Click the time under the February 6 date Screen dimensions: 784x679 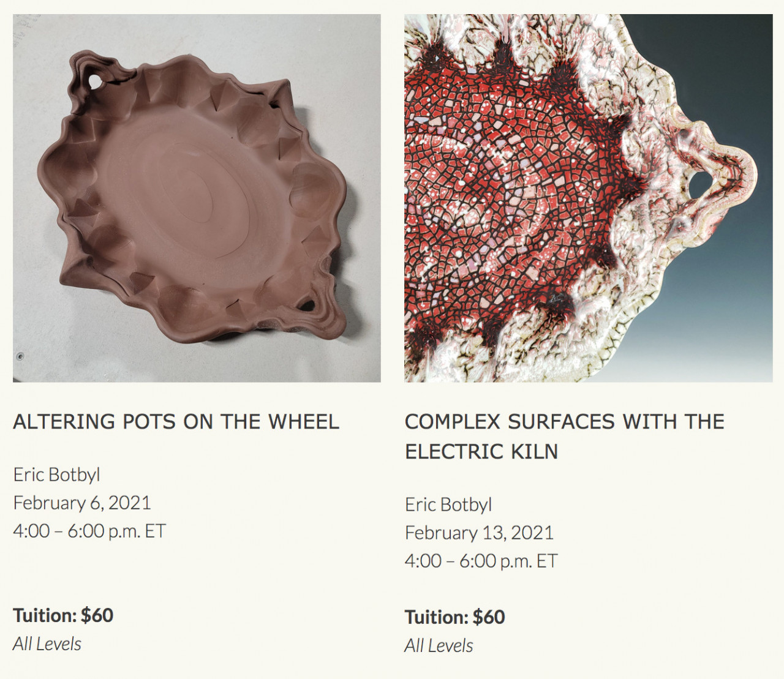(89, 531)
